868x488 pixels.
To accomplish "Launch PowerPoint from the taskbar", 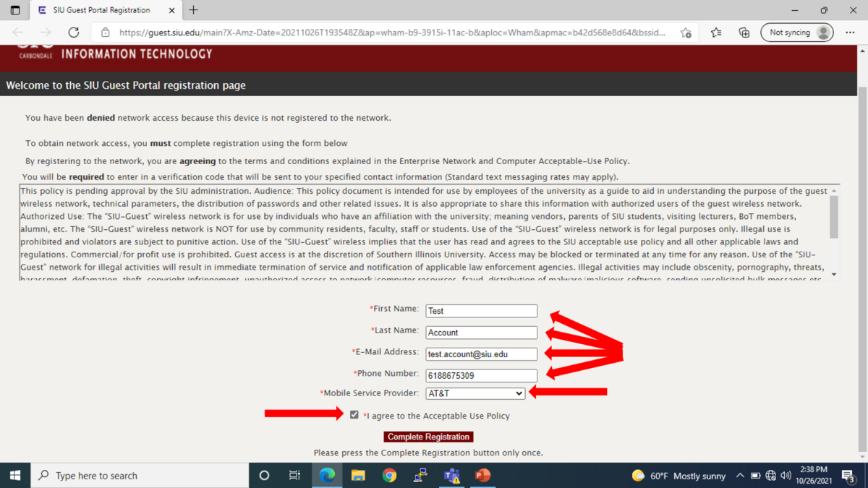I will pyautogui.click(x=482, y=475).
